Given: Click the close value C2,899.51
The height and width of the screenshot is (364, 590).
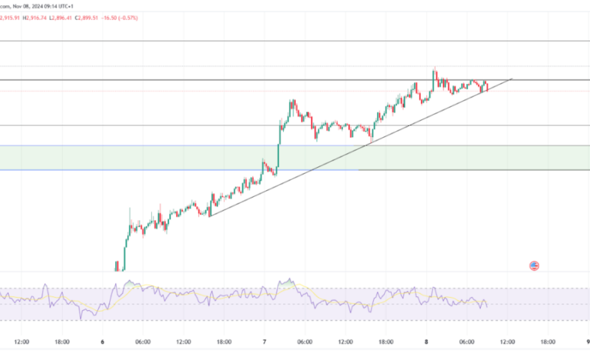Looking at the screenshot, I should 86,18.
